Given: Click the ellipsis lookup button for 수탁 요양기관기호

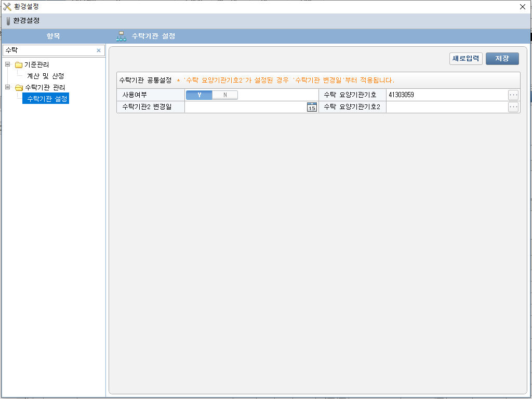Looking at the screenshot, I should pyautogui.click(x=513, y=95).
